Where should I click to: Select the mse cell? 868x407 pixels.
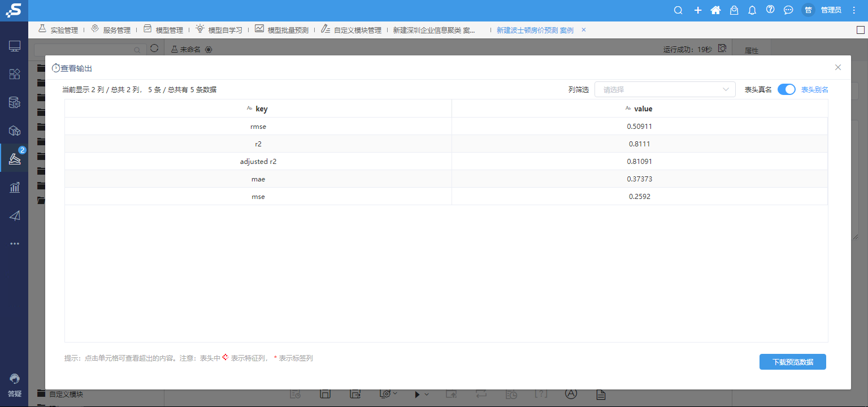[x=258, y=196]
